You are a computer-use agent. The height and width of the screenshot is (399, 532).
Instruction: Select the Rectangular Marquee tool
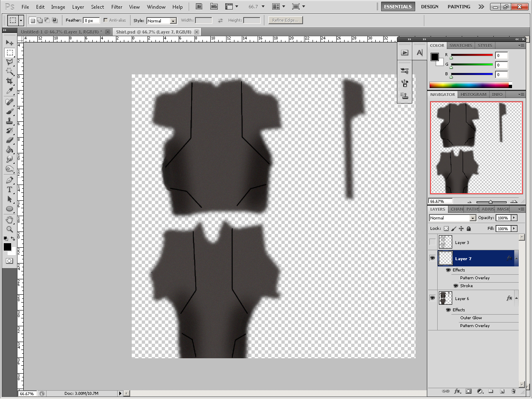pos(10,52)
